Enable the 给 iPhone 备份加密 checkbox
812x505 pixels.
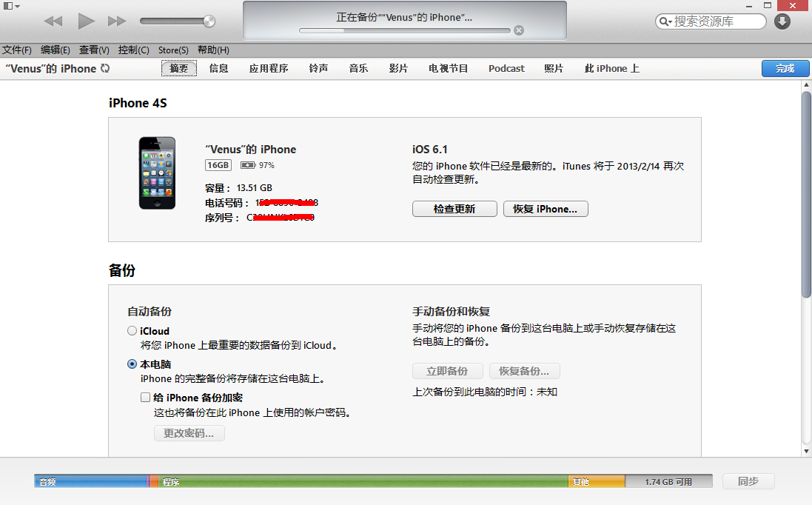146,398
